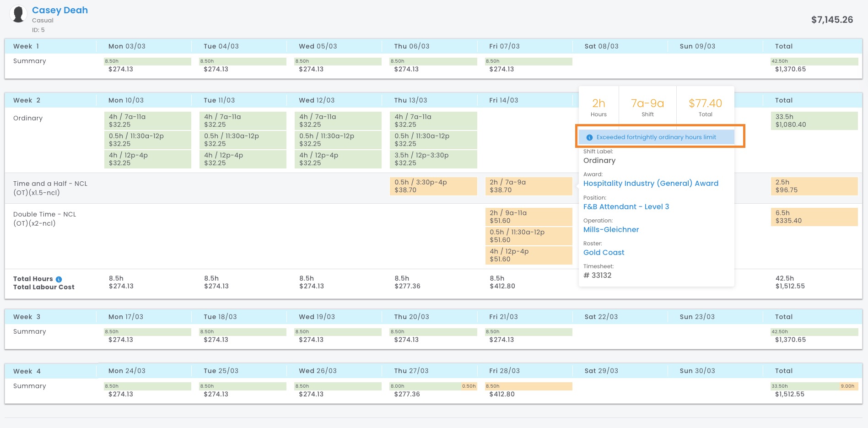
Task: Open the F&B Attendant - Level 3 position
Action: click(625, 206)
